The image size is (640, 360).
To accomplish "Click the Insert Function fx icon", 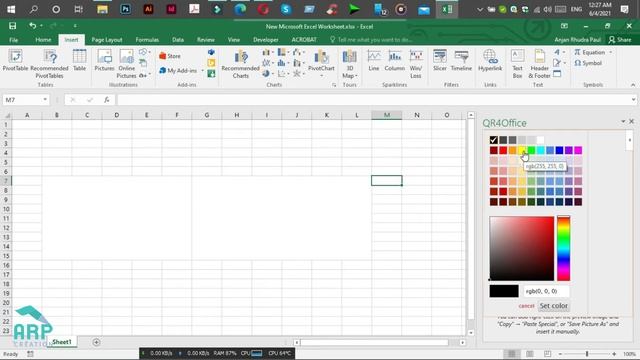I will [x=107, y=100].
